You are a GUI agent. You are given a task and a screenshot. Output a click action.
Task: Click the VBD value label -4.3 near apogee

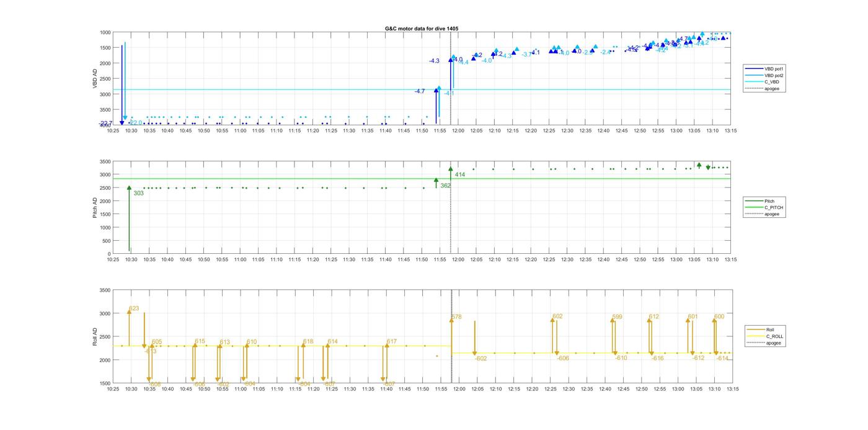434,61
